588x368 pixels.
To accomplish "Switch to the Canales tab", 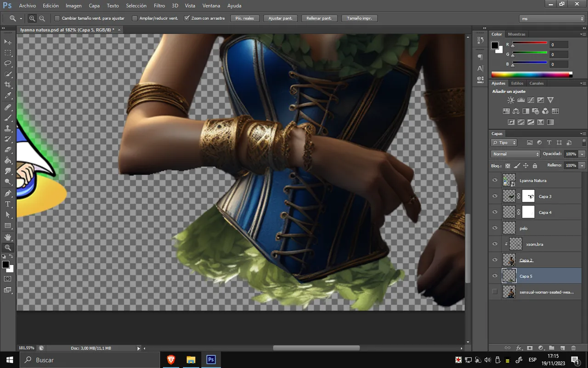I will click(x=537, y=83).
